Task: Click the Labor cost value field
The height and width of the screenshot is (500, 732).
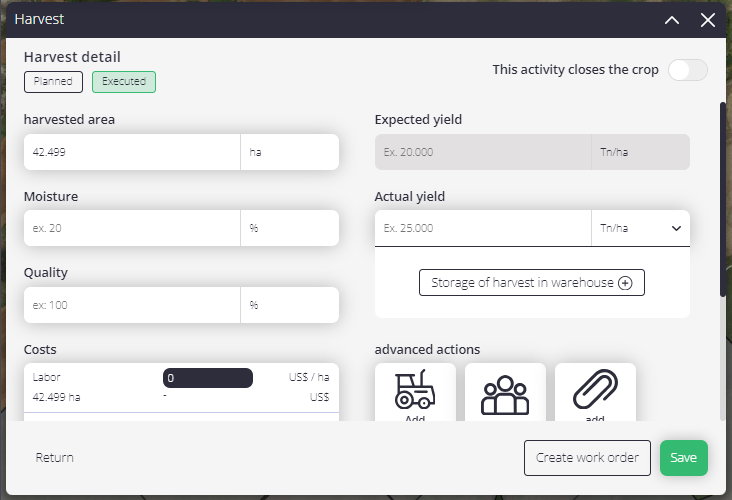Action: click(208, 378)
